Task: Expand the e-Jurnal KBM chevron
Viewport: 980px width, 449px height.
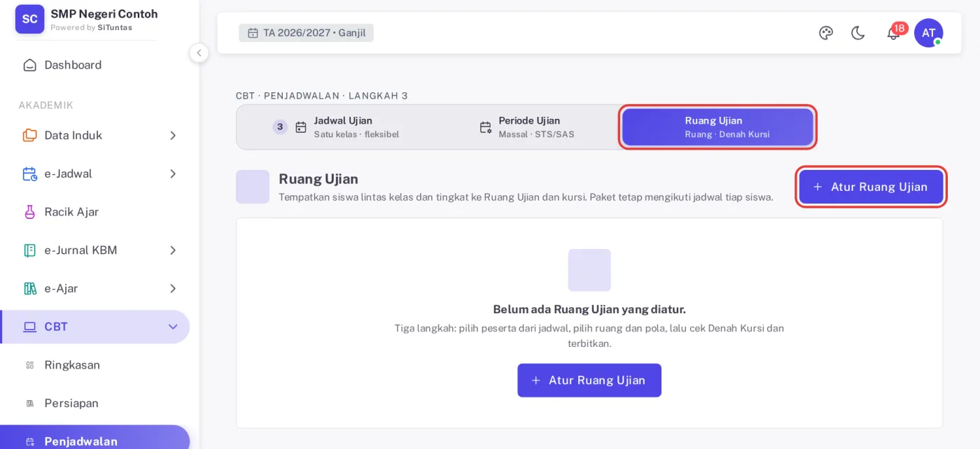Action: 173,250
